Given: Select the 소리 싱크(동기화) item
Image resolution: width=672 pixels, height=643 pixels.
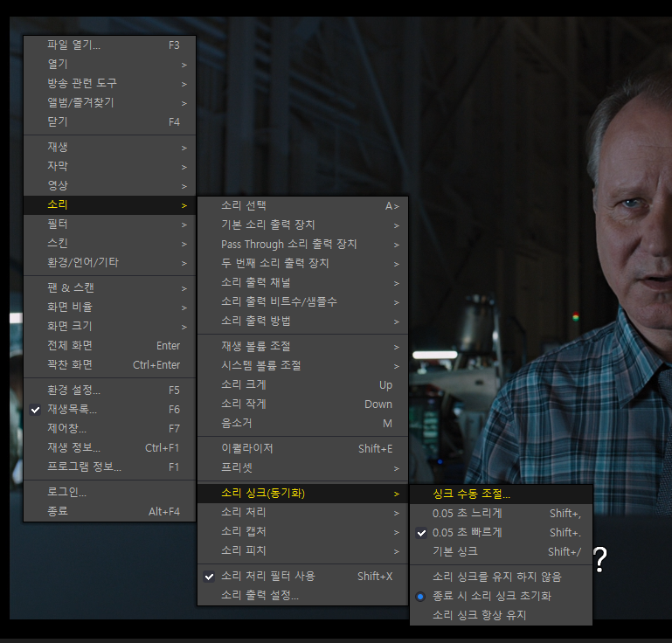Looking at the screenshot, I should [302, 494].
